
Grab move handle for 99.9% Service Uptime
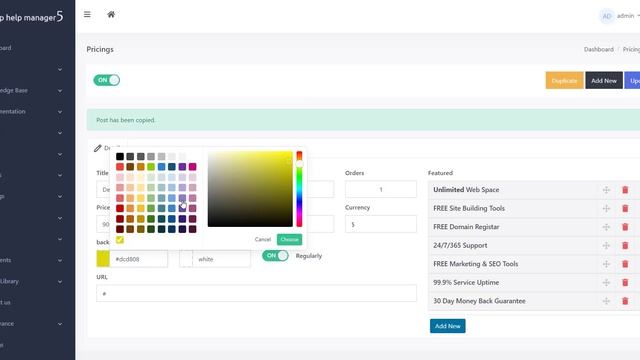point(606,282)
